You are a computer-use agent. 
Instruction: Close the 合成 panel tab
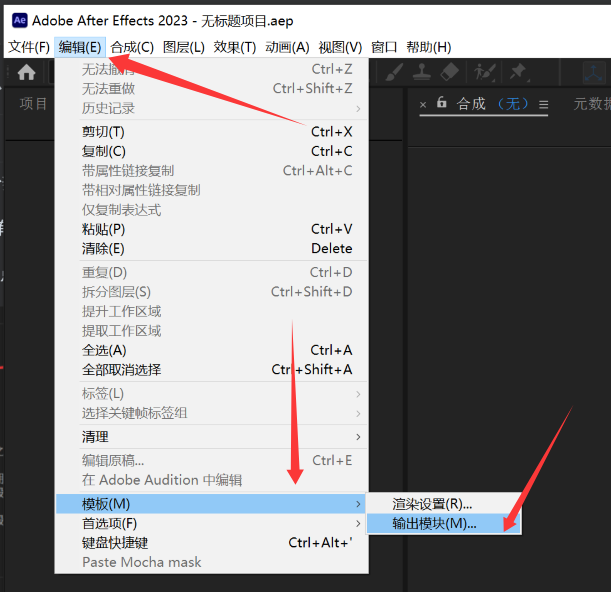coord(422,104)
